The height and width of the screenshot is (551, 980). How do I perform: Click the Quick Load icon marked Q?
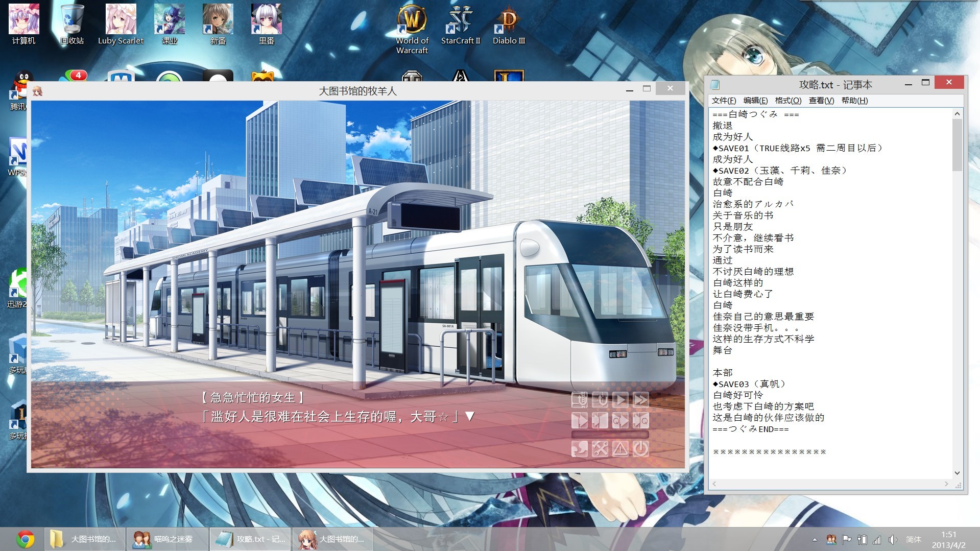tap(641, 420)
